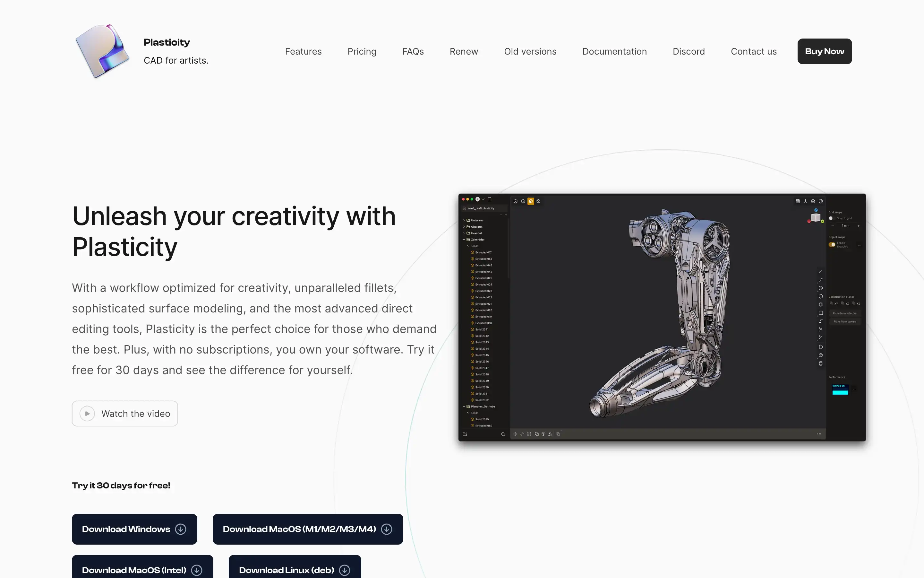Click the Buy Now button
This screenshot has width=924, height=578.
pyautogui.click(x=824, y=51)
